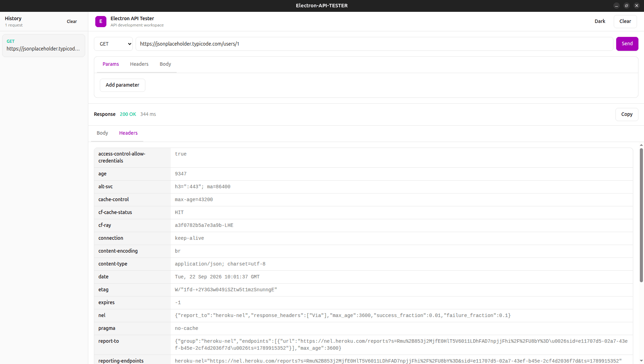Screen dimensions: 644x364
Task: Select the response Headers tab
Action: click(128, 133)
